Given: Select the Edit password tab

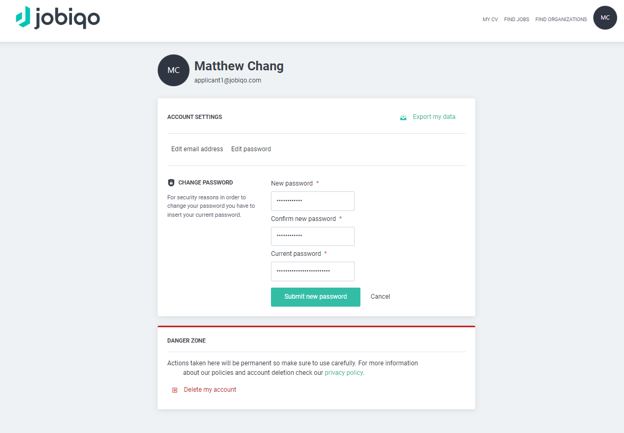Looking at the screenshot, I should click(251, 149).
